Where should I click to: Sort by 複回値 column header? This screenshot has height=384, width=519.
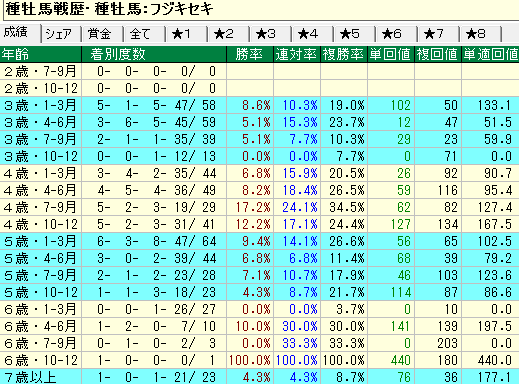[438, 54]
